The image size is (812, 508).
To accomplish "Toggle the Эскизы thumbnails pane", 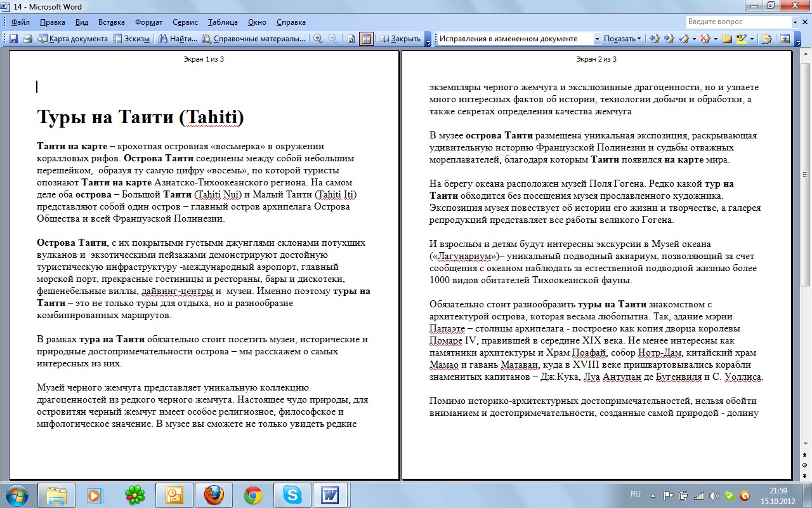I will 131,39.
